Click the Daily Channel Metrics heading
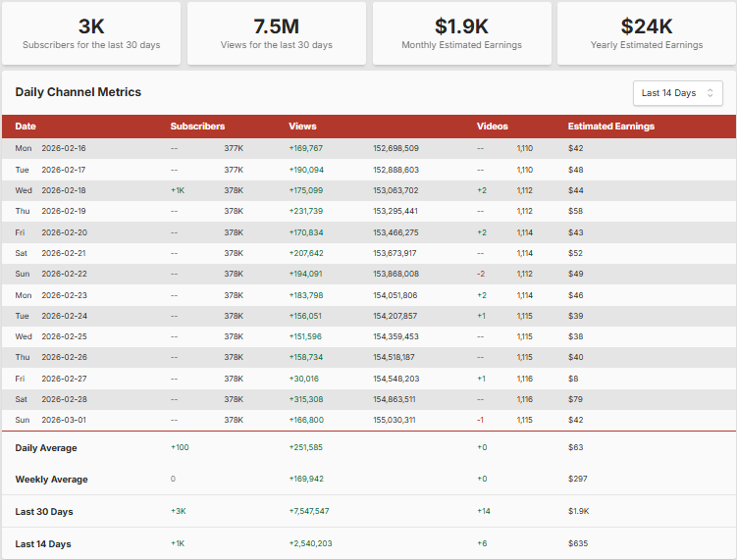This screenshot has width=737, height=560. 79,92
